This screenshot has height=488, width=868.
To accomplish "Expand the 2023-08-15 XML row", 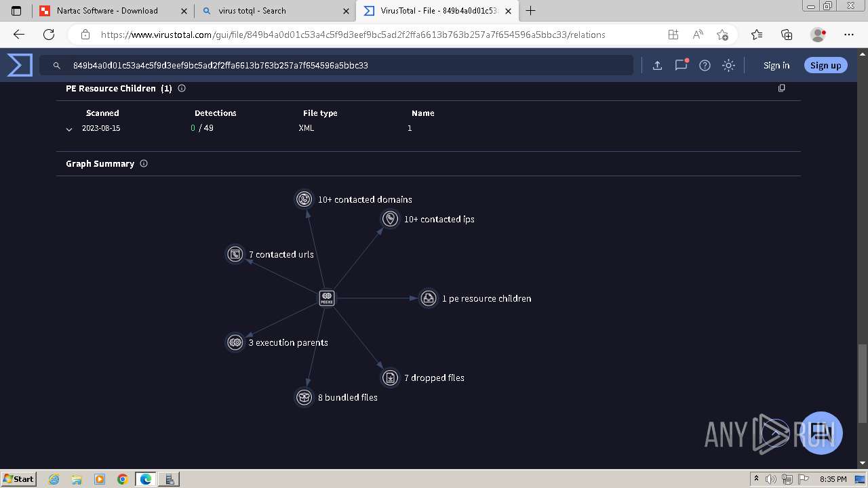I will click(69, 129).
